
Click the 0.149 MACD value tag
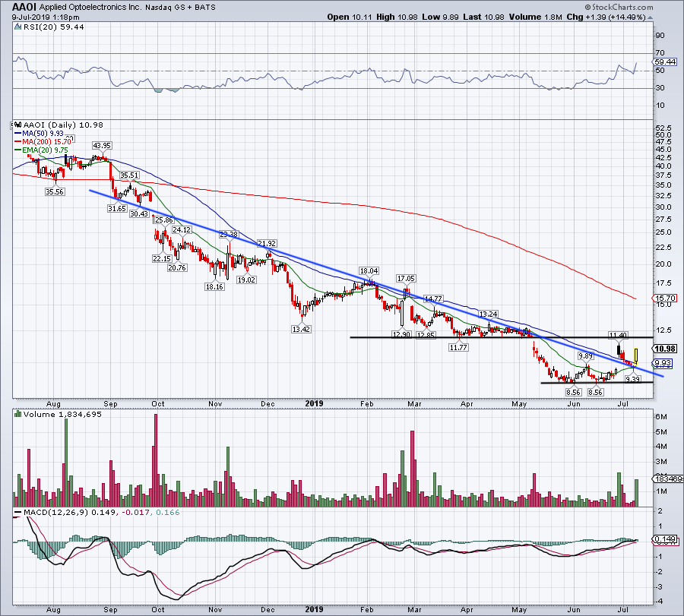(663, 540)
